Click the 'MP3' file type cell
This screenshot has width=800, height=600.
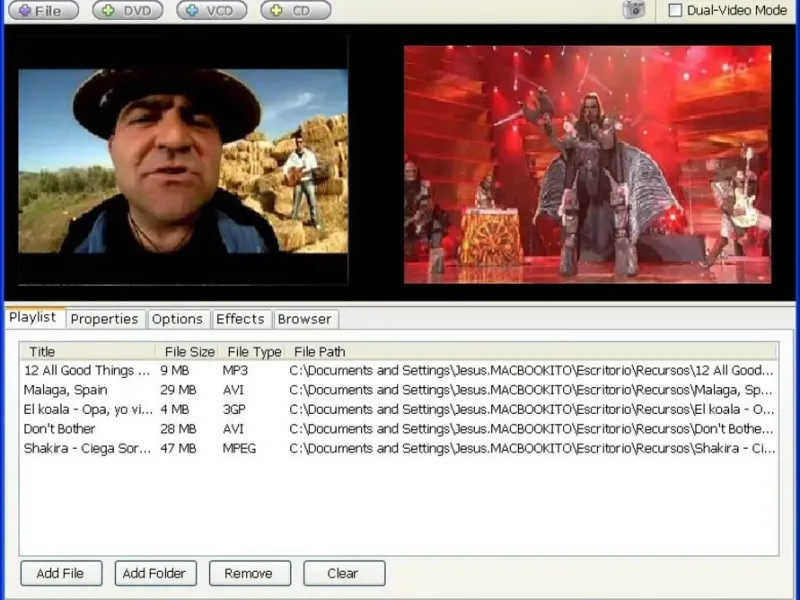235,370
